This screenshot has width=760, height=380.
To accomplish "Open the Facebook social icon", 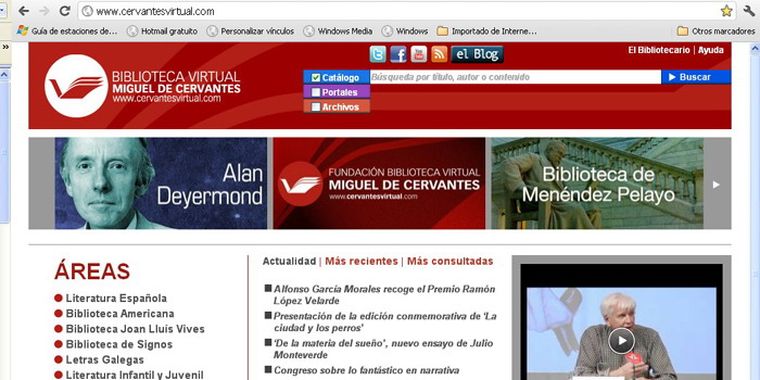I will pyautogui.click(x=398, y=54).
